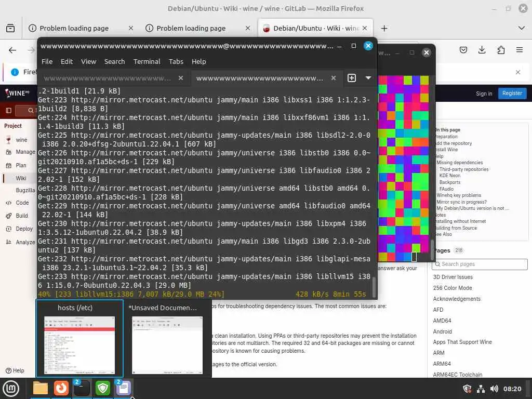Open a new Firefox tab with plus
The height and width of the screenshot is (399, 532).
pyautogui.click(x=384, y=28)
